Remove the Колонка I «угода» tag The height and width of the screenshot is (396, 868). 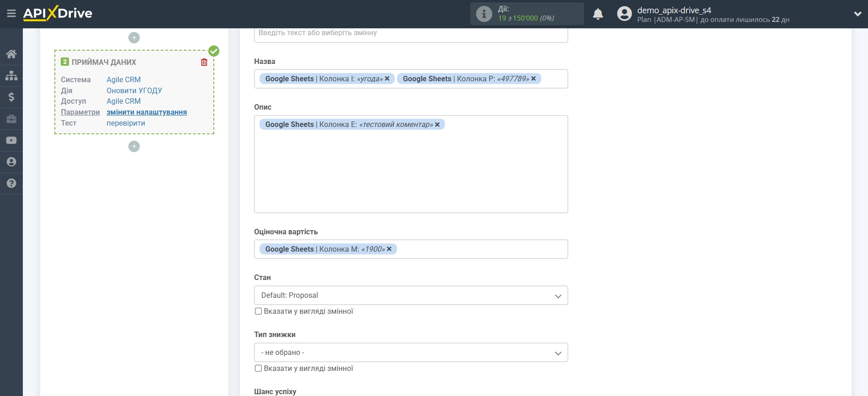click(x=387, y=79)
